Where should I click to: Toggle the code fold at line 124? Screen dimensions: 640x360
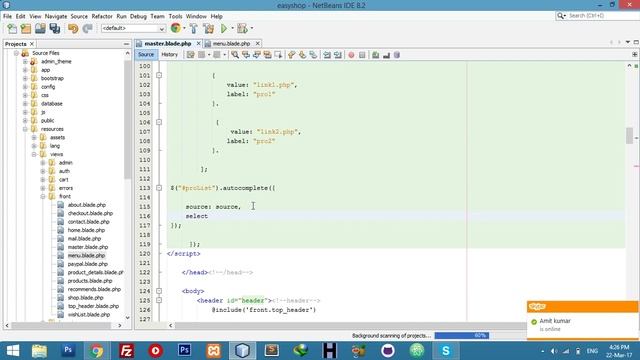pyautogui.click(x=159, y=291)
